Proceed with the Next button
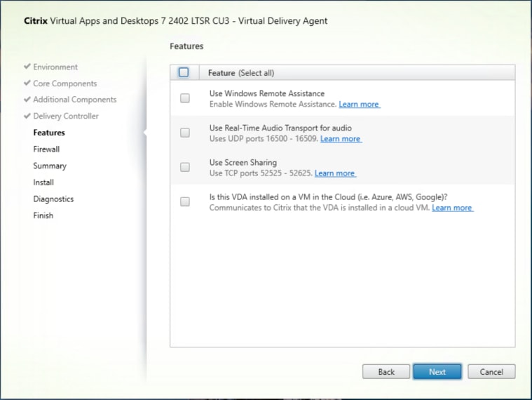Viewport: 532px width, 400px height. click(437, 372)
